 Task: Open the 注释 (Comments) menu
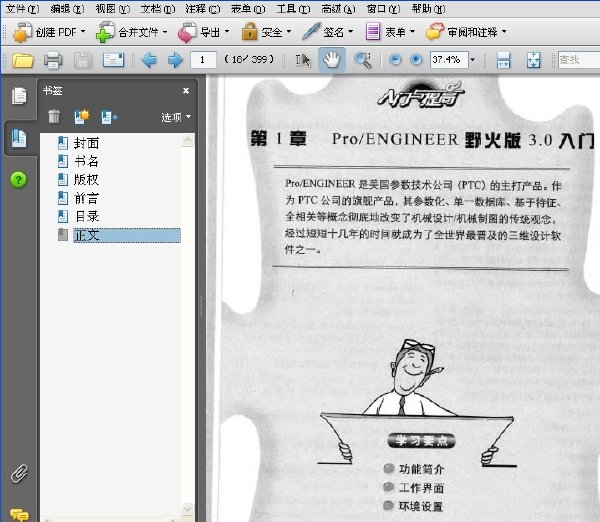click(x=203, y=8)
